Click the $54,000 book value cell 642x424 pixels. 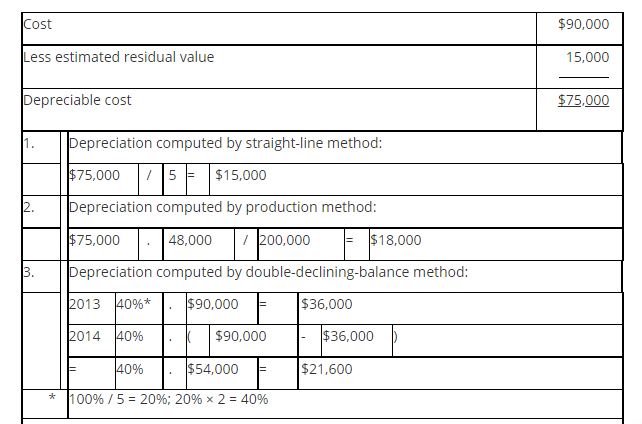[x=213, y=369]
